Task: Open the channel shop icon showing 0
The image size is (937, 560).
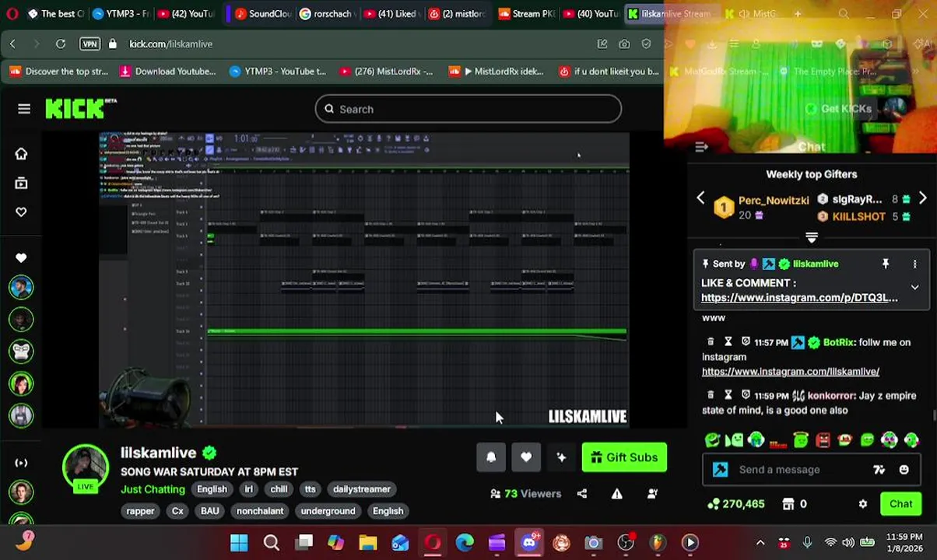Action: coord(794,504)
